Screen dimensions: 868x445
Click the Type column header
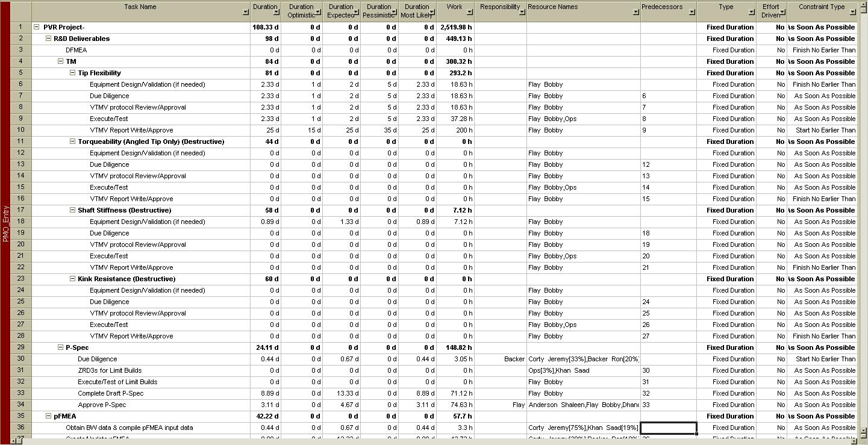pos(726,7)
